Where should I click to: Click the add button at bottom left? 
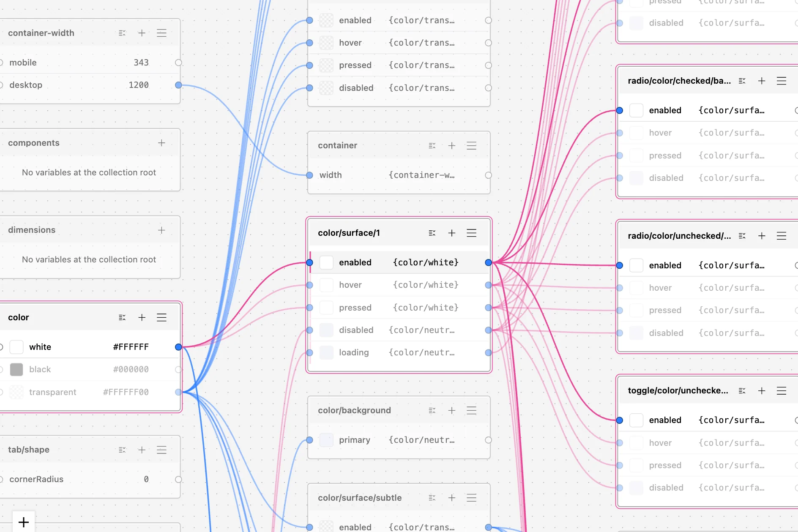tap(24, 522)
